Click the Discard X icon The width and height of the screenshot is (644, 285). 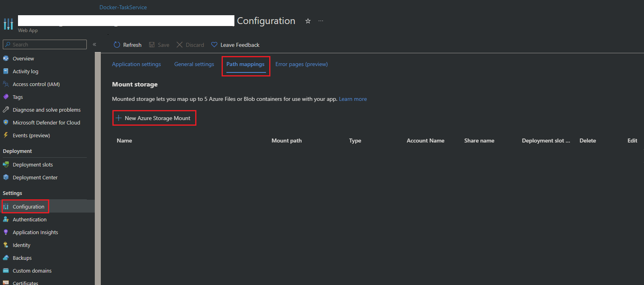point(180,45)
